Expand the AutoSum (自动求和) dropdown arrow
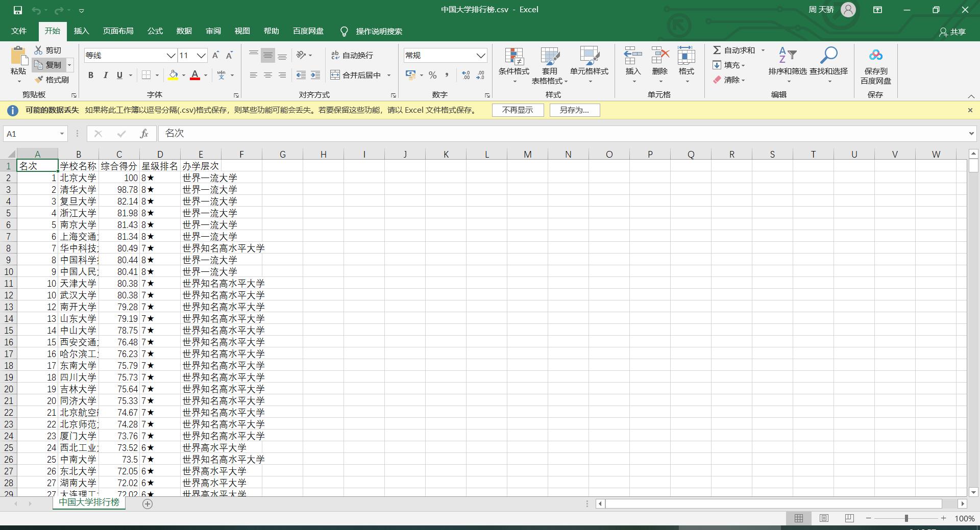The image size is (980, 530). 763,50
